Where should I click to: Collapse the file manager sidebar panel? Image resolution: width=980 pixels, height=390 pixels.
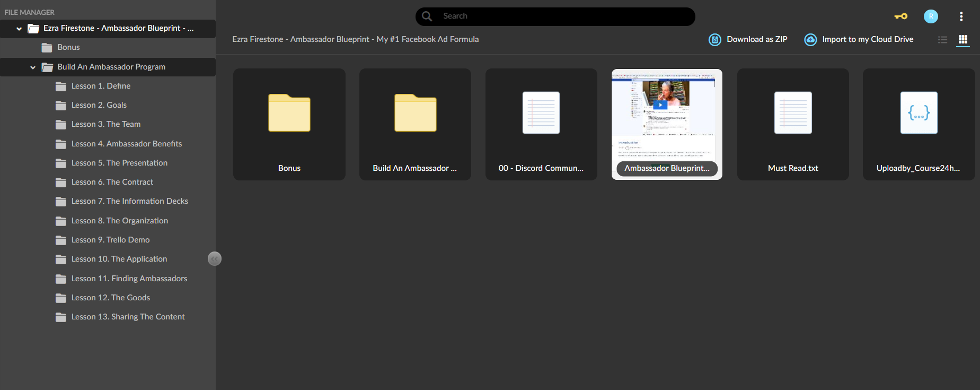coord(215,259)
